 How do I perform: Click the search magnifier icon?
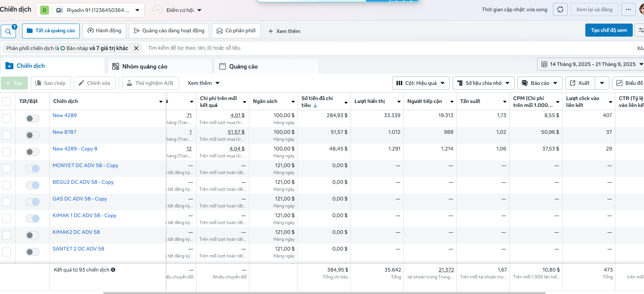[x=8, y=32]
